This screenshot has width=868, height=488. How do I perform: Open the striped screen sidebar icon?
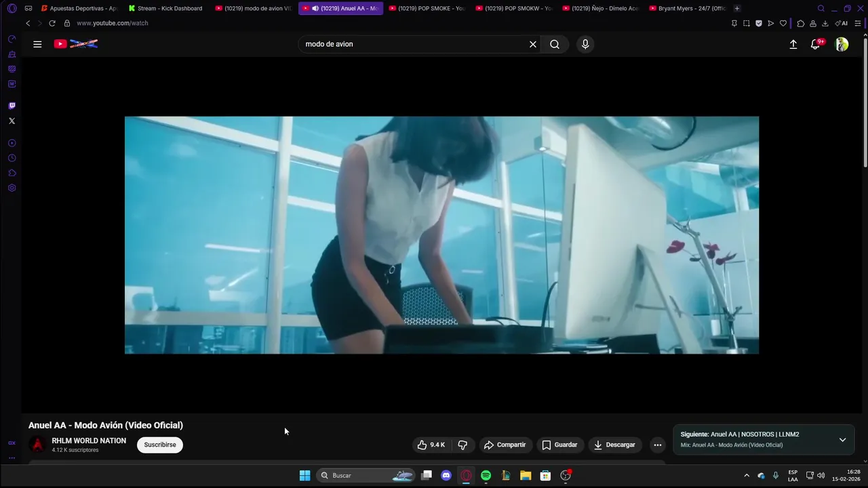pos(12,69)
